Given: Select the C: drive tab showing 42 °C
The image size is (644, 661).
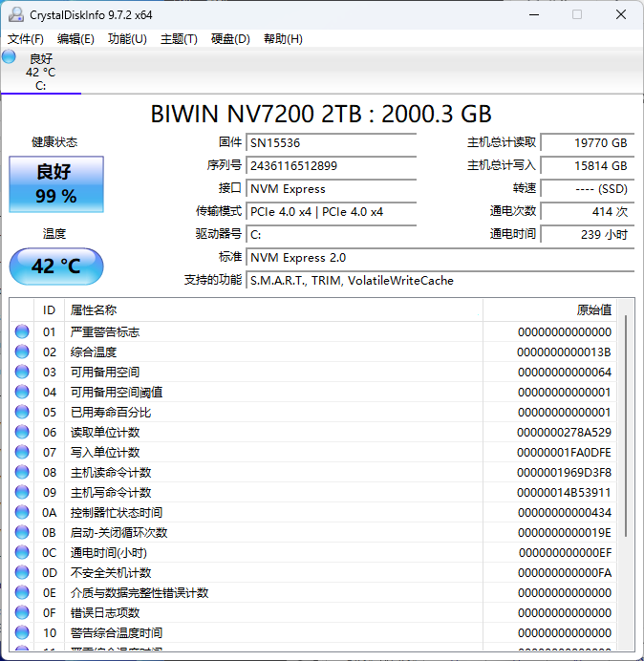Looking at the screenshot, I should click(40, 73).
